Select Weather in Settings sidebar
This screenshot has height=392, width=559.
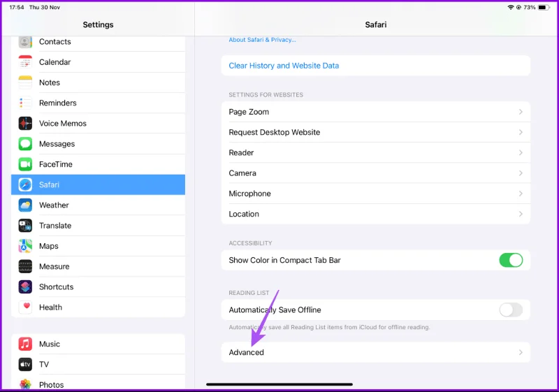tap(98, 205)
